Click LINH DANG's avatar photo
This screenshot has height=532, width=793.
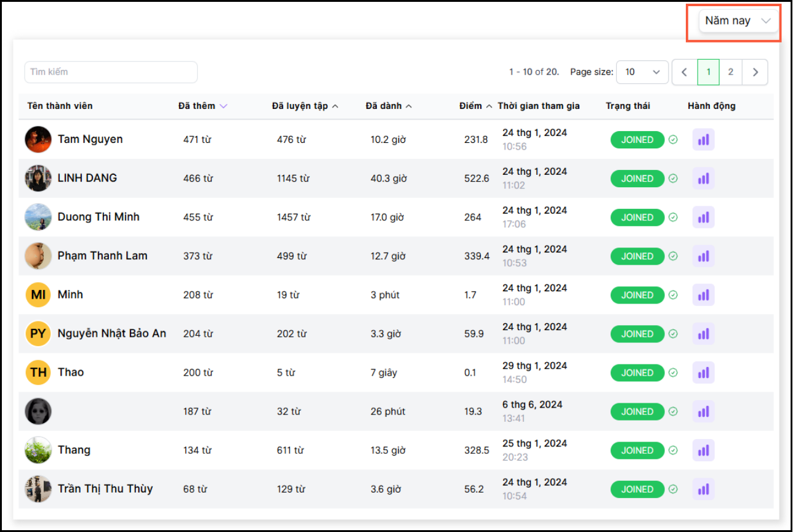(x=38, y=178)
